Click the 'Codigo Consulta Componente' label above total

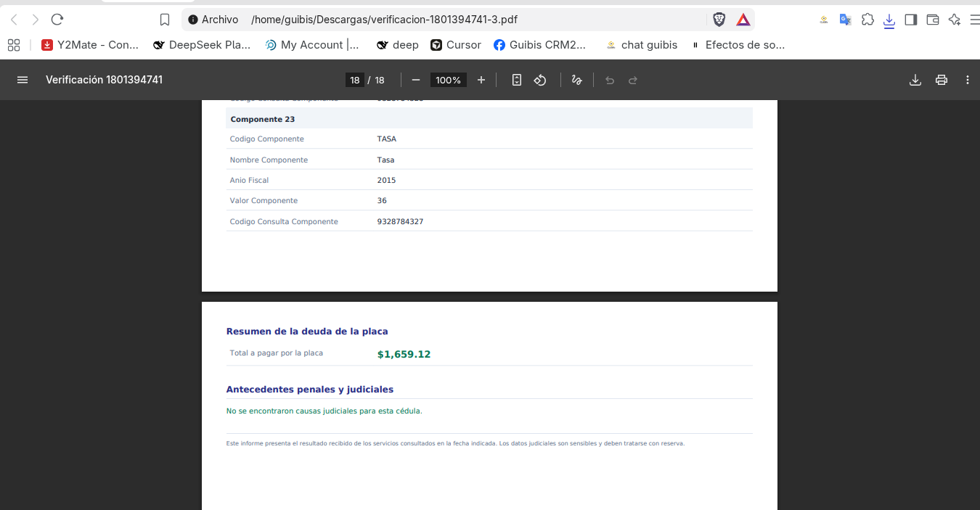pyautogui.click(x=284, y=221)
